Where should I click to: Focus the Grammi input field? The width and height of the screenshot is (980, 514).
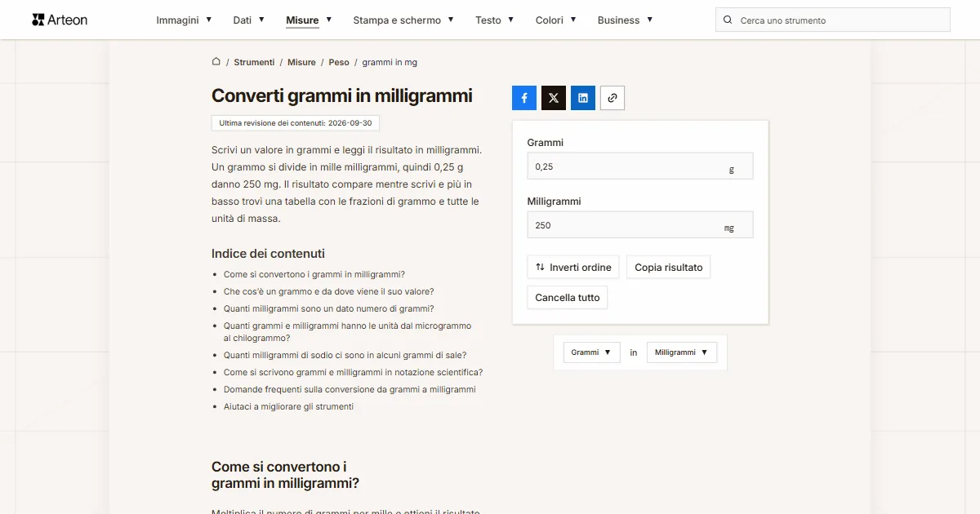coord(640,166)
